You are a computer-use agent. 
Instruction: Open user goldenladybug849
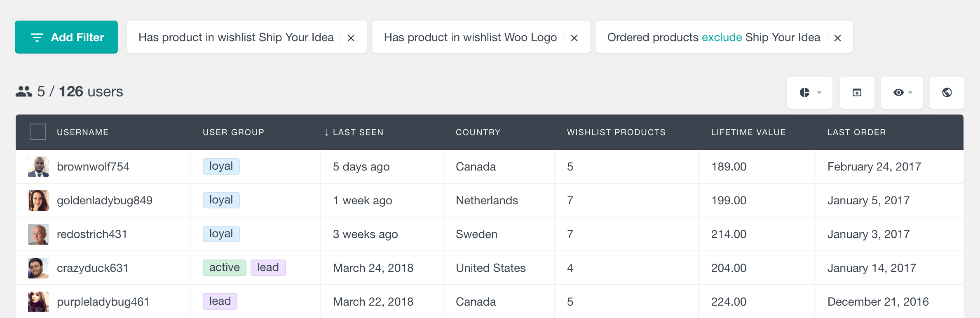pyautogui.click(x=105, y=201)
